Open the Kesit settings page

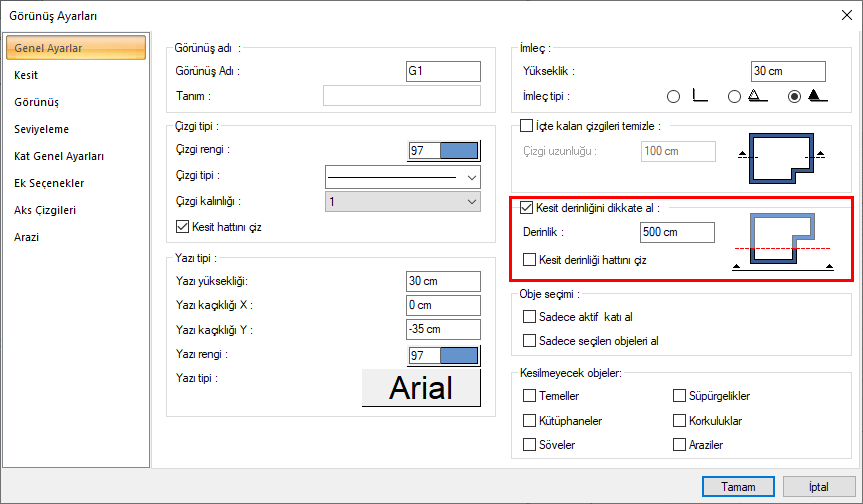point(27,75)
